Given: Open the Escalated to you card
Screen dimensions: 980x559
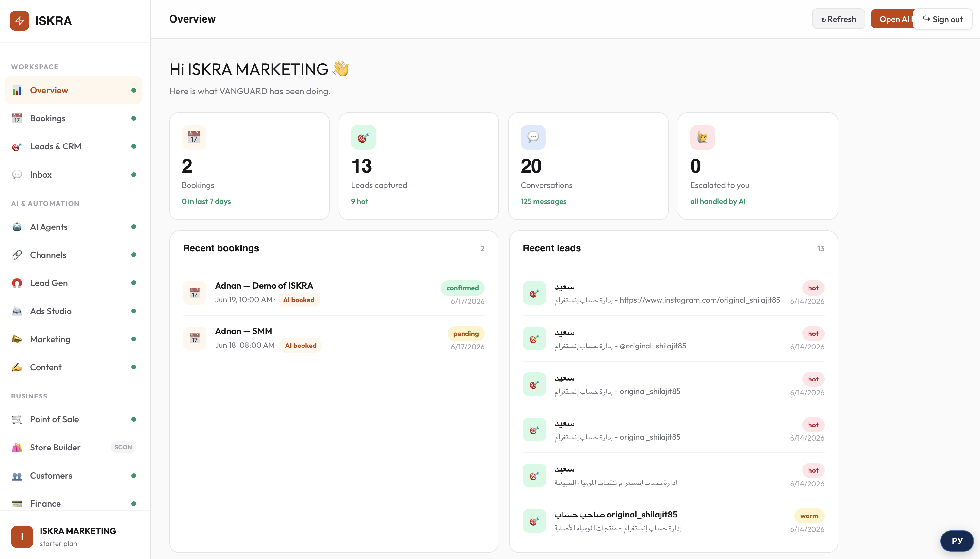Looking at the screenshot, I should [x=758, y=166].
